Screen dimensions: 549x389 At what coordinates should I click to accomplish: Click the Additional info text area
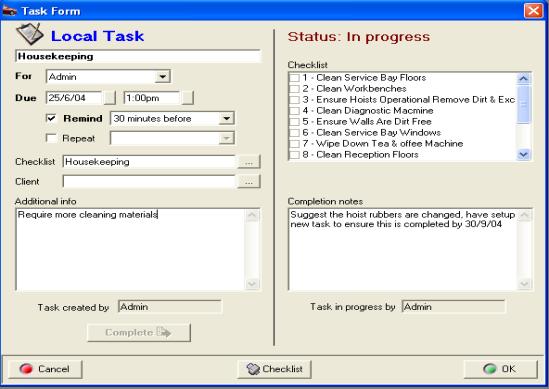point(130,249)
